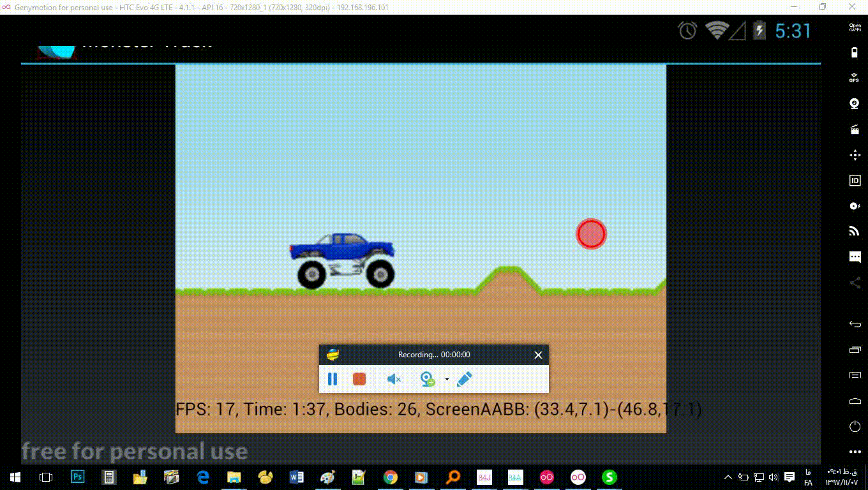This screenshot has width=868, height=490.
Task: Show hidden icons in the system tray
Action: 728,477
